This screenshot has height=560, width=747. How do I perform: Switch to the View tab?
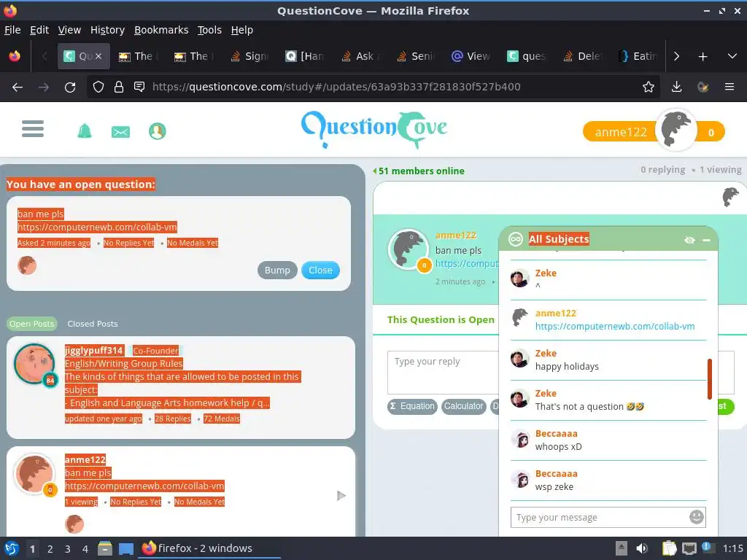coord(471,56)
